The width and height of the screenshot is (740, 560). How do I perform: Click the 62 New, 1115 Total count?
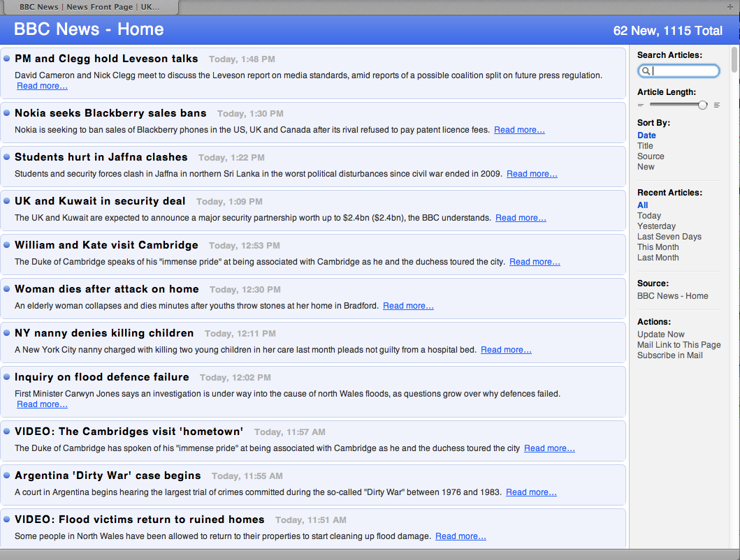668,31
